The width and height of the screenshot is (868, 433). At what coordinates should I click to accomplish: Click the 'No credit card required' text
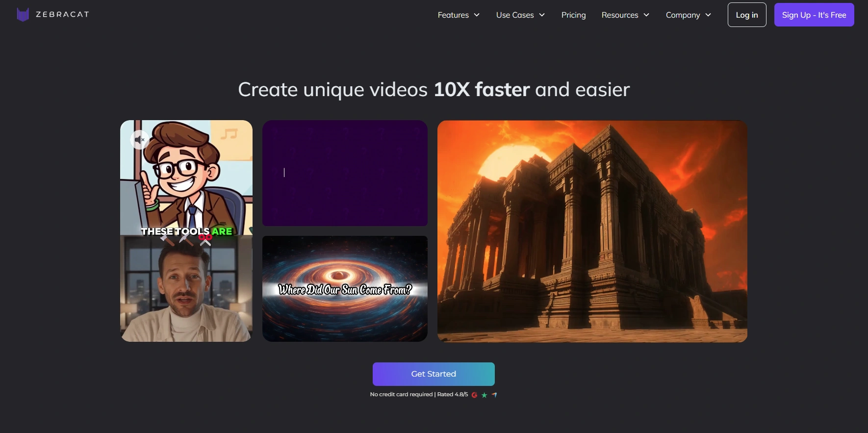coord(401,394)
